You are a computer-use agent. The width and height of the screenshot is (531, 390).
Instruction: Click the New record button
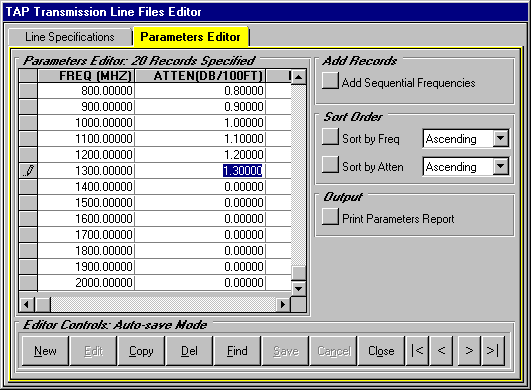tap(45, 350)
